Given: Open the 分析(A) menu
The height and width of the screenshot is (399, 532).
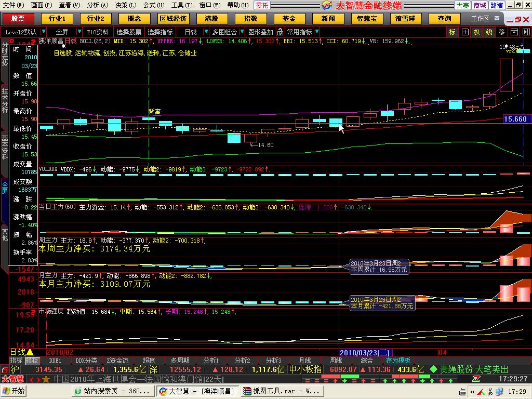Looking at the screenshot, I should point(97,5).
